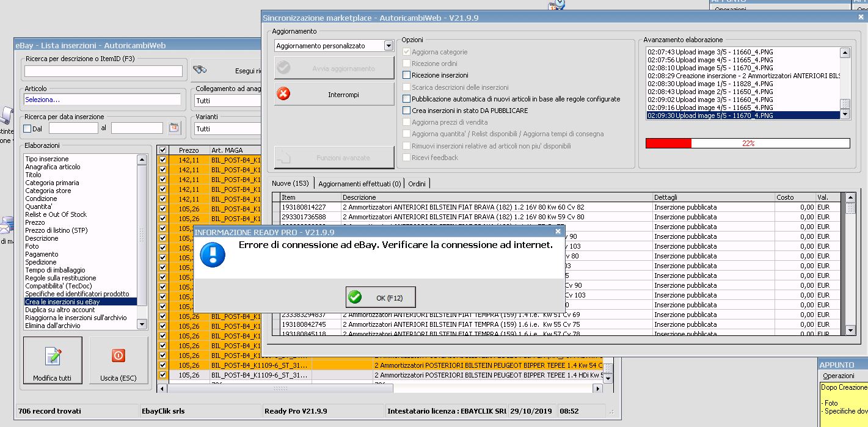Click Funzioni avanzate button
Image resolution: width=868 pixels, height=427 pixels.
point(334,158)
